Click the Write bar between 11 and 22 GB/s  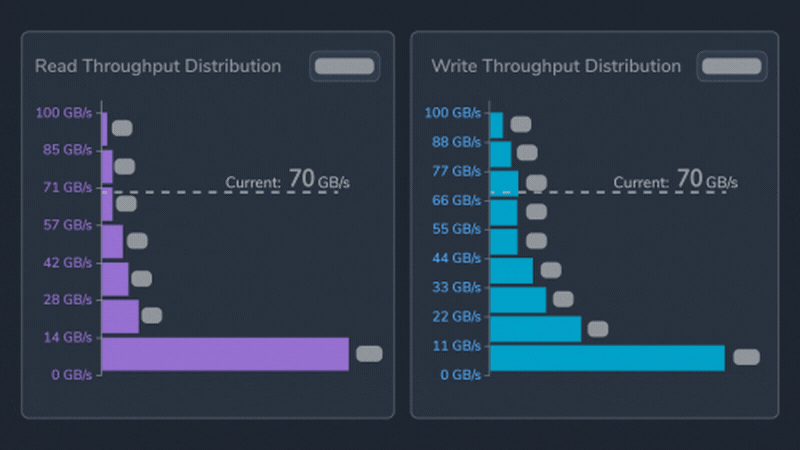(x=535, y=329)
